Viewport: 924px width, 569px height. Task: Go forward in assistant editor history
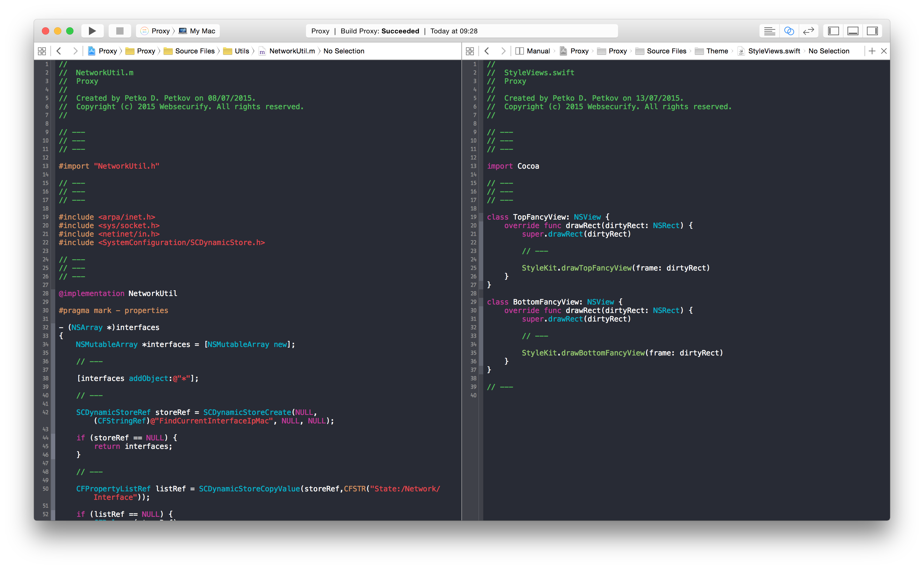503,51
